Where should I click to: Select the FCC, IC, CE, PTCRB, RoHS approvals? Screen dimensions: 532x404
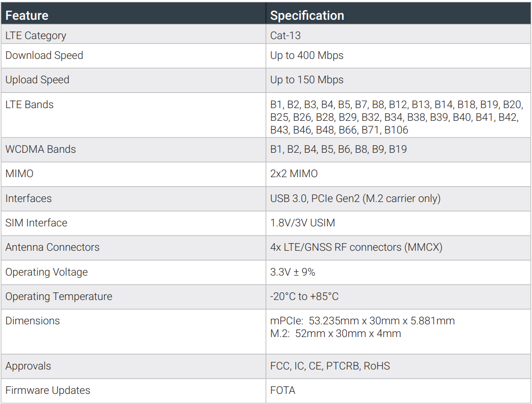tap(330, 366)
